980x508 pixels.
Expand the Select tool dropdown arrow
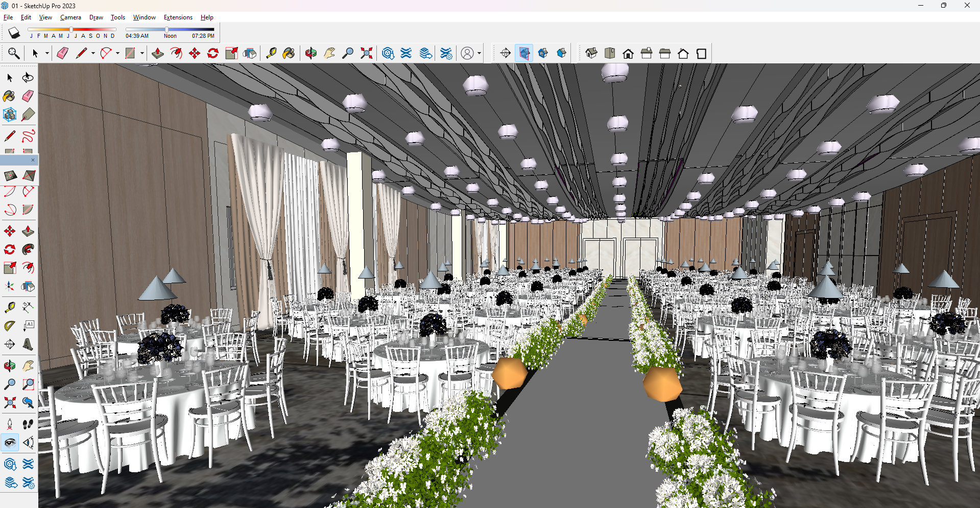coord(47,53)
